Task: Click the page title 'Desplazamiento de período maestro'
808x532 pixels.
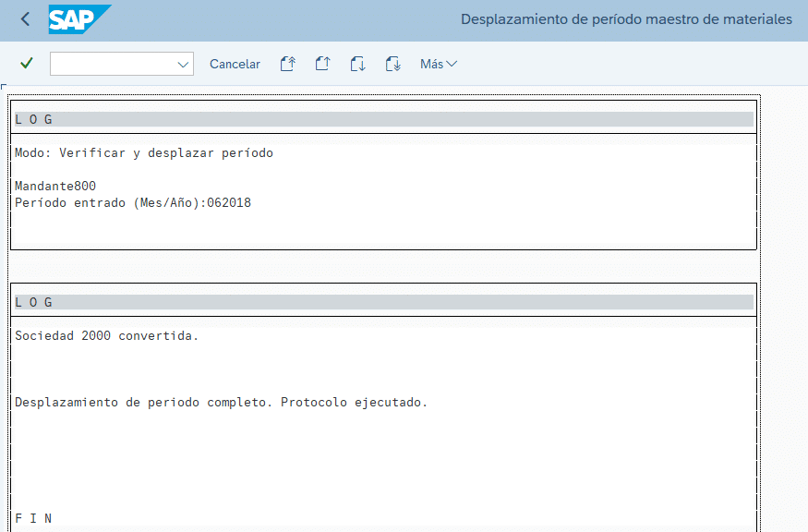Action: click(x=625, y=19)
